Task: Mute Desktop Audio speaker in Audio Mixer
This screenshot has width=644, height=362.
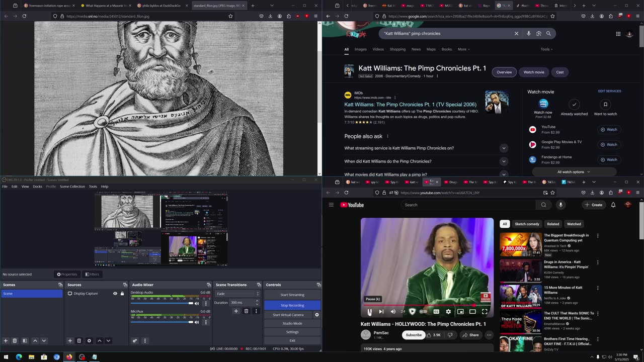Action: tap(197, 303)
